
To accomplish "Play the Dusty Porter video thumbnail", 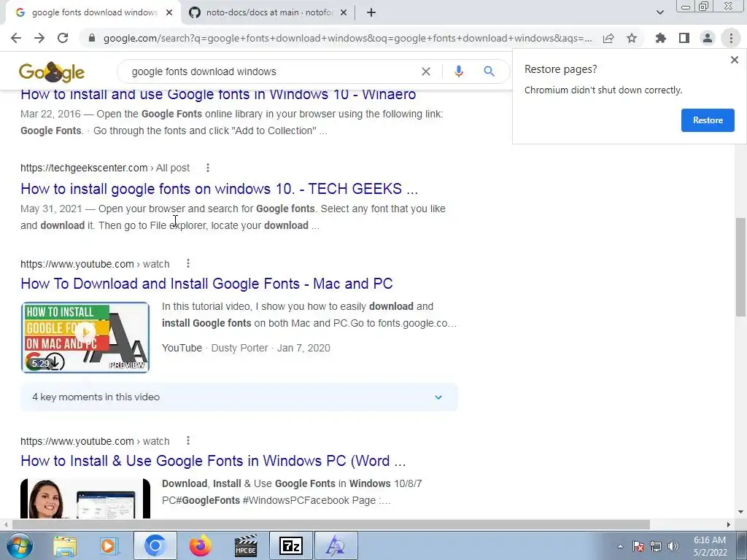I will point(85,337).
